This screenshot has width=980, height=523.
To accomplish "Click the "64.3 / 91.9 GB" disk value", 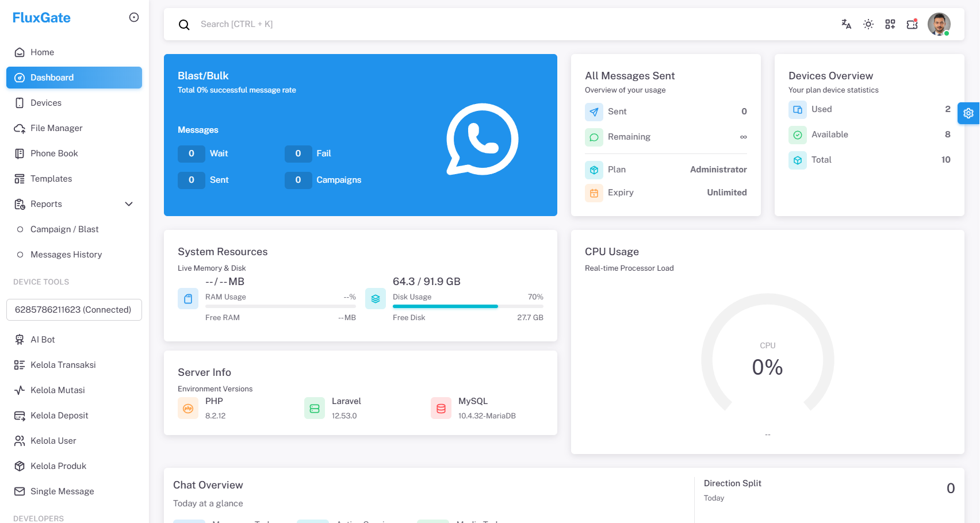I will coord(427,282).
